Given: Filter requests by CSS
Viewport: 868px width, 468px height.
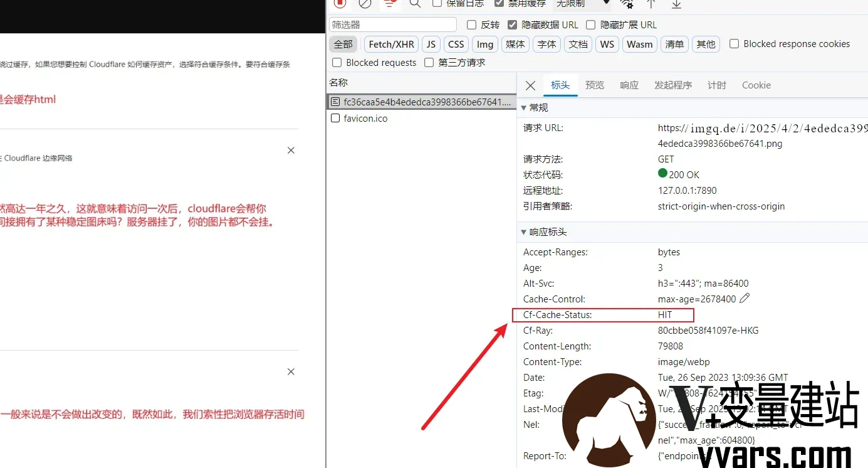Looking at the screenshot, I should (456, 45).
